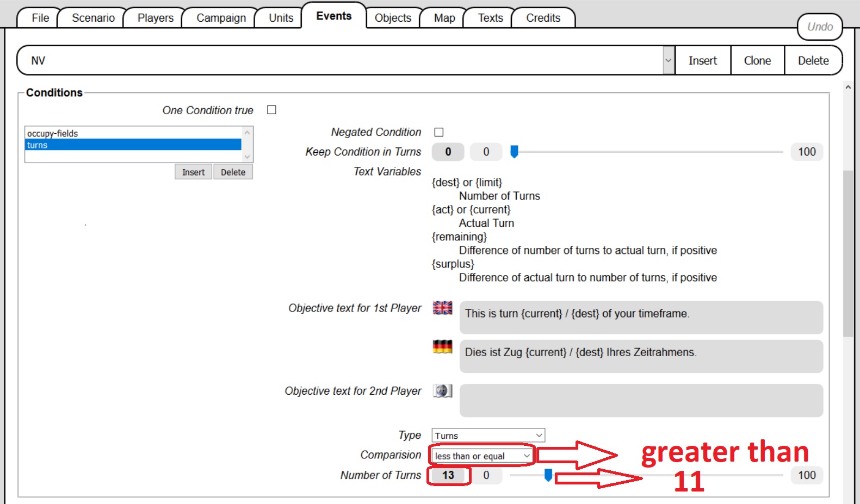Click the maximum 100 button of Number of Turns
This screenshot has width=860, height=504.
807,475
